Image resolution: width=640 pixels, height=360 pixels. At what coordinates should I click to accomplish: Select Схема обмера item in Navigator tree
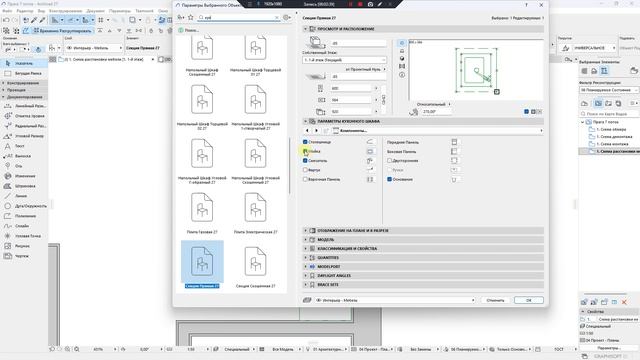pos(611,129)
